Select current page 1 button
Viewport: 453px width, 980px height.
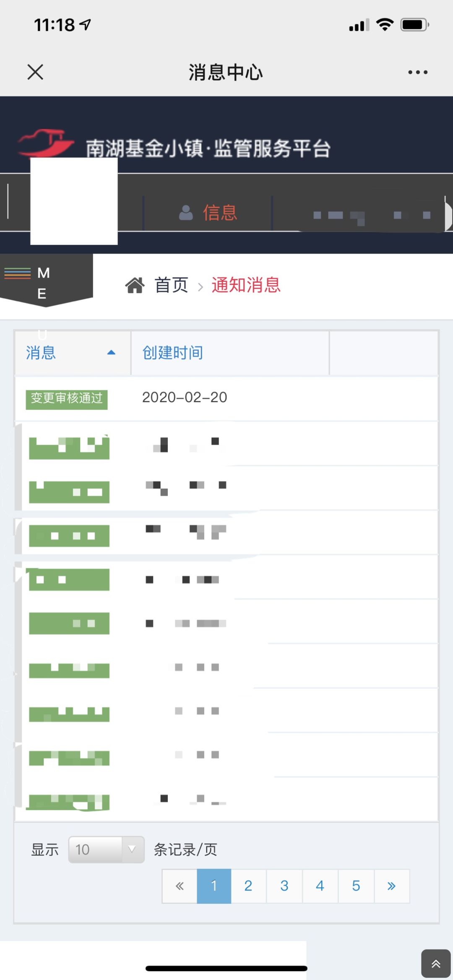214,886
